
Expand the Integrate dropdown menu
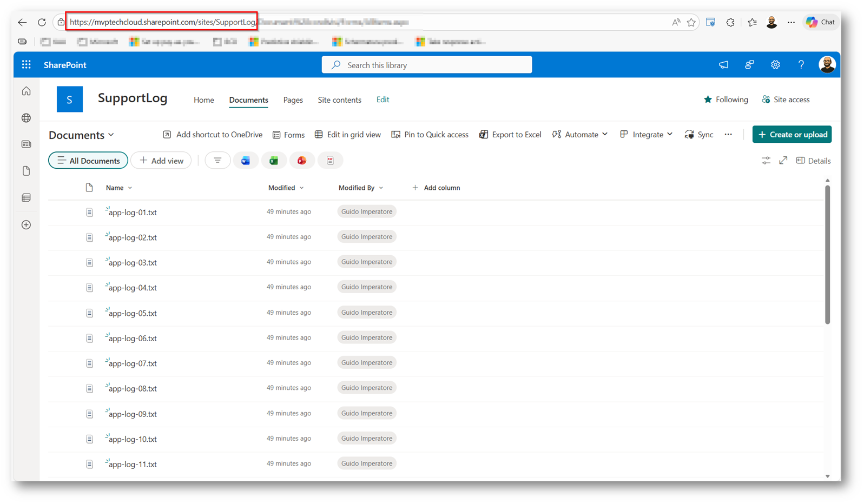click(647, 135)
